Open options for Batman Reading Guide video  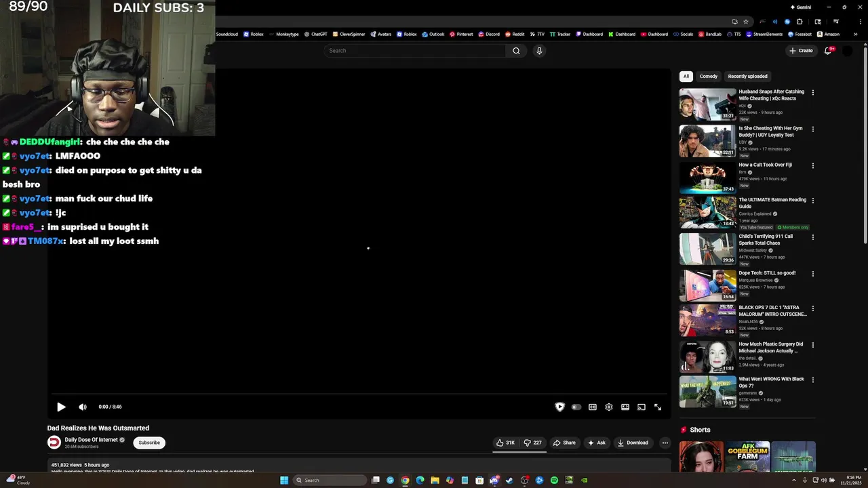813,201
